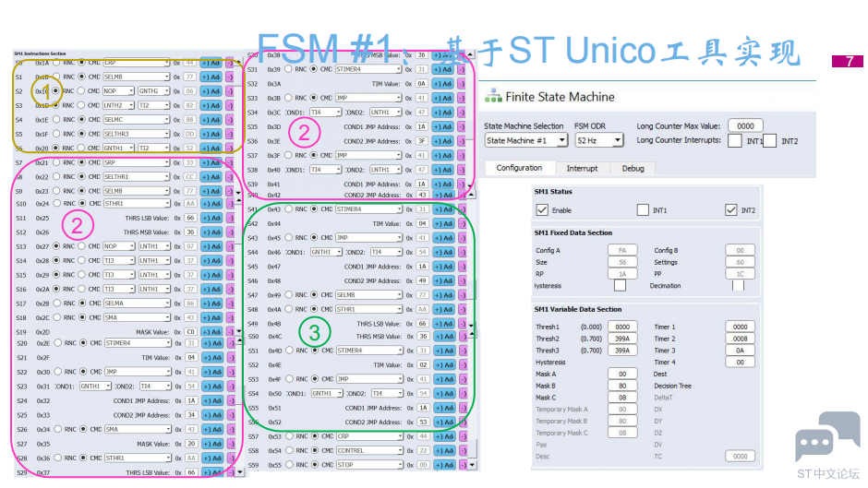The image size is (868, 488).
Task: Click the MASK Value field on row S19
Action: click(x=190, y=332)
